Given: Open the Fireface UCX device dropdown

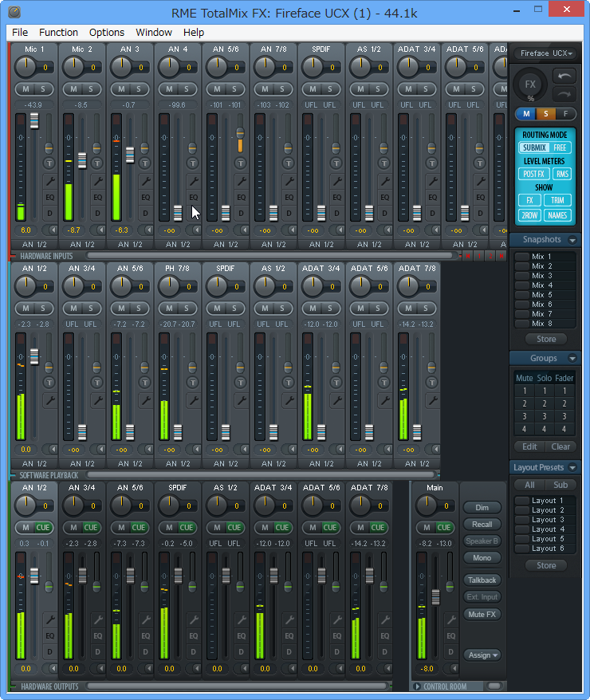Looking at the screenshot, I should click(x=546, y=53).
